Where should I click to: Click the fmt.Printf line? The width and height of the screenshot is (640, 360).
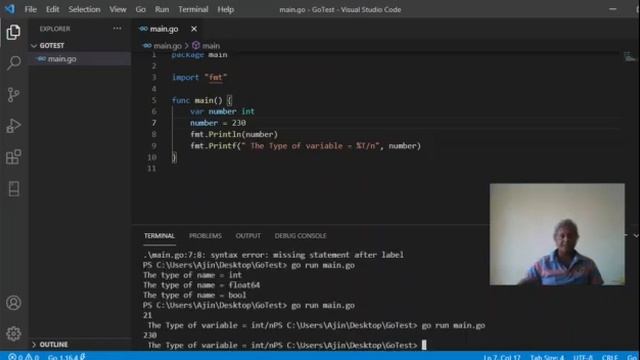pyautogui.click(x=305, y=146)
